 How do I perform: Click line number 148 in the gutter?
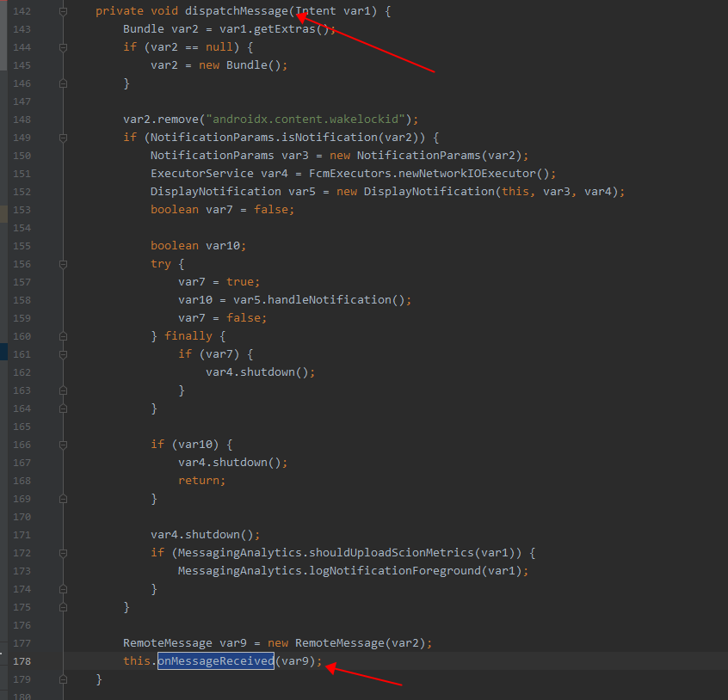(x=22, y=120)
